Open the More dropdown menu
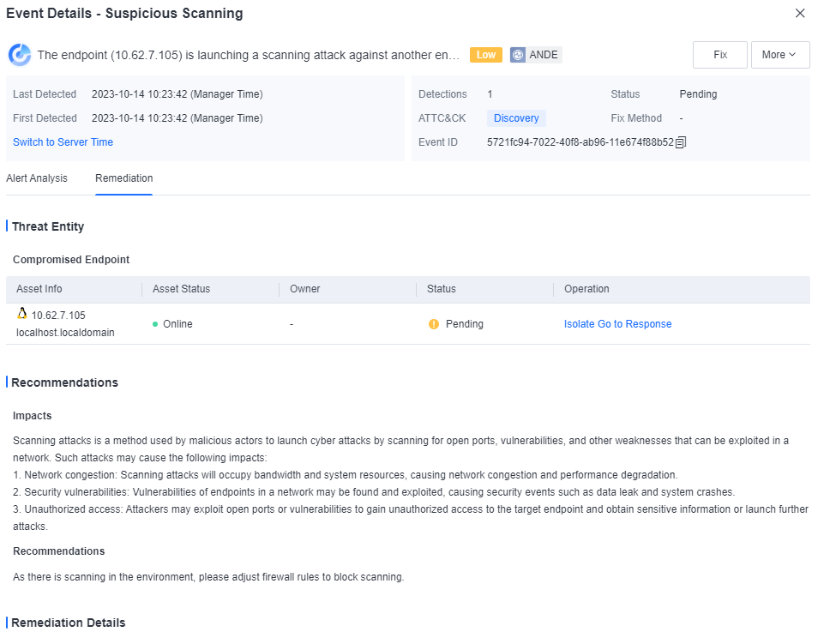 pos(779,55)
